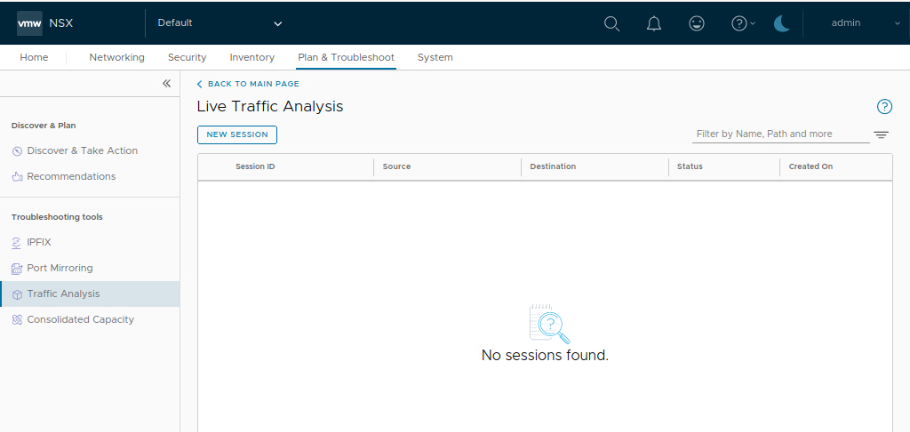Open the search magnifier icon
The width and height of the screenshot is (910, 432).
[612, 23]
